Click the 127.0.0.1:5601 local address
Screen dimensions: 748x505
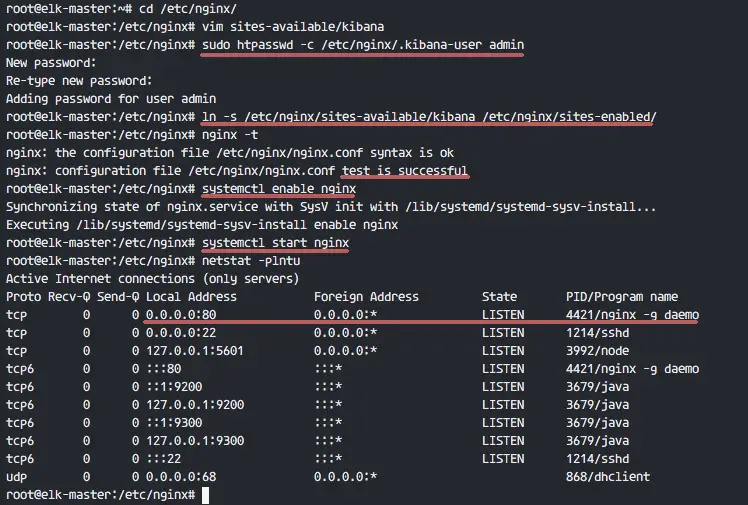pos(195,351)
